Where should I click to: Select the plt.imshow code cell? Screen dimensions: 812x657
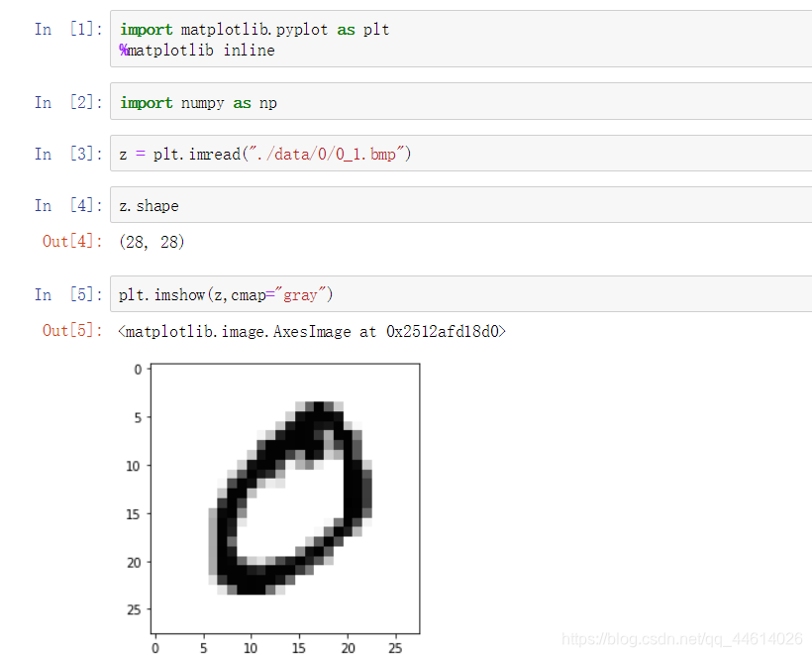[x=460, y=294]
